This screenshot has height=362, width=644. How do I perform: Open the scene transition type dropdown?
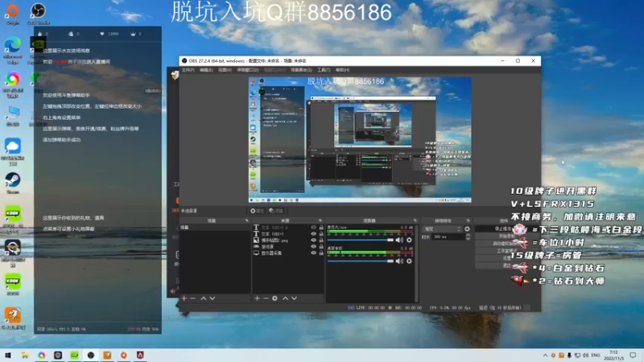tap(442, 229)
